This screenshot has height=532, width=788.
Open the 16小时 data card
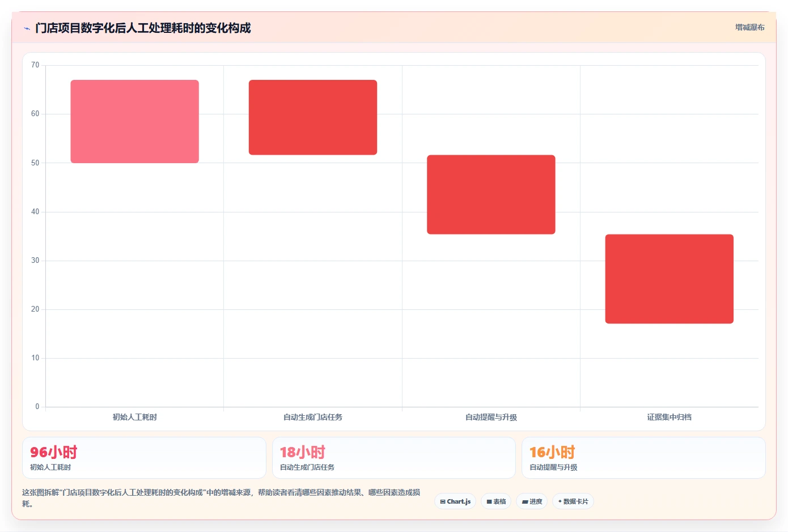(x=643, y=458)
